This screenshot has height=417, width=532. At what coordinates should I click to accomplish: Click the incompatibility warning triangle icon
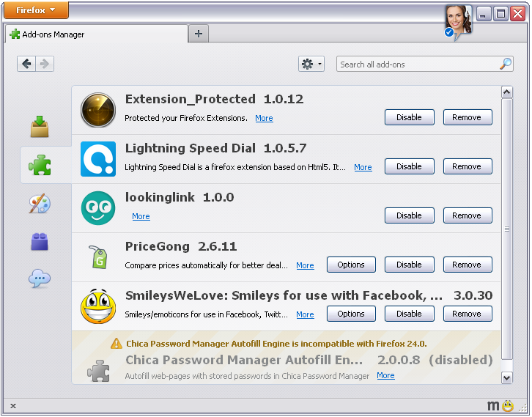tap(117, 344)
